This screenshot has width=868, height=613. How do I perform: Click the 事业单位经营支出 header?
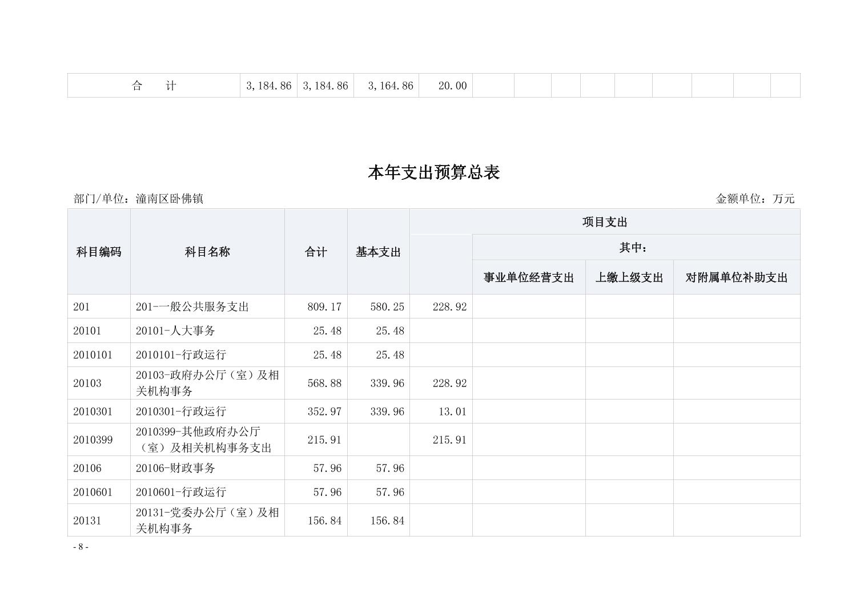pyautogui.click(x=529, y=277)
